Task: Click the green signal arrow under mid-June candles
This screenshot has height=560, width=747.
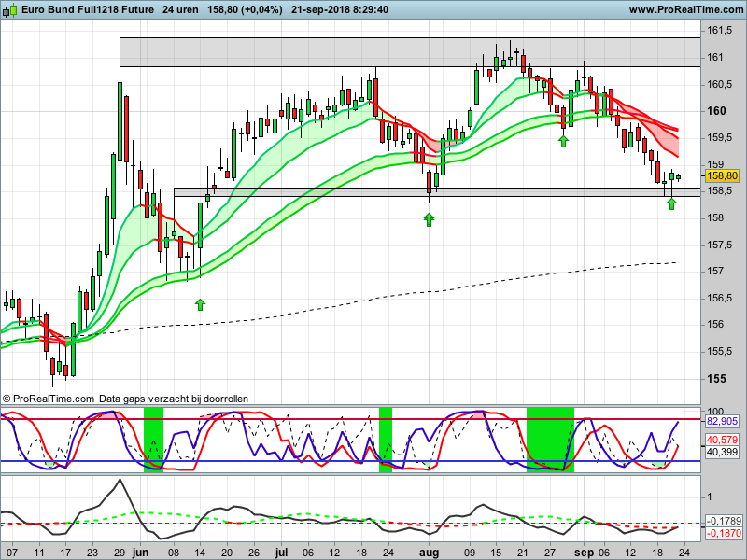Action: (x=200, y=304)
